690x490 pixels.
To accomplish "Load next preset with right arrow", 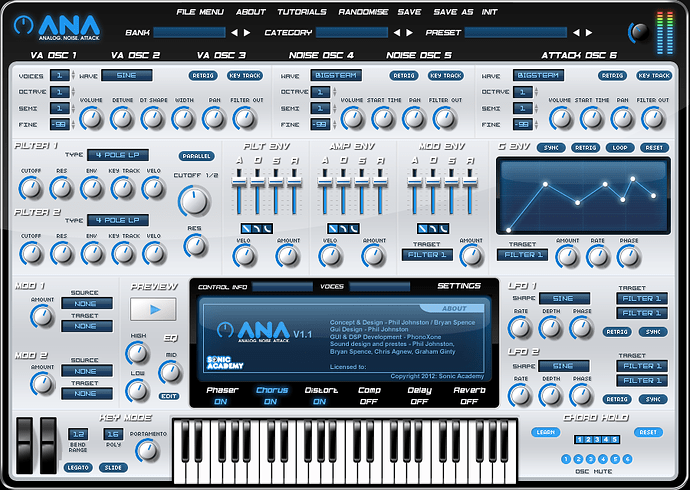I will (589, 33).
